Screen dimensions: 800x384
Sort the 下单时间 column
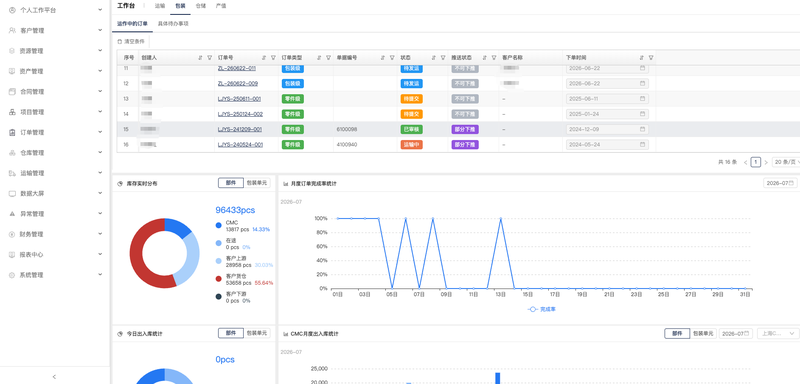coord(642,58)
